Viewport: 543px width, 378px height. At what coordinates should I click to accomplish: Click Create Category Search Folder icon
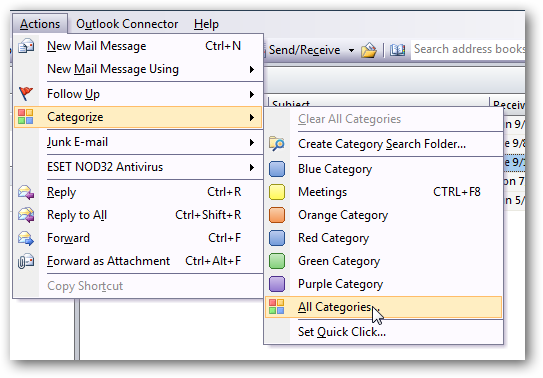point(277,144)
